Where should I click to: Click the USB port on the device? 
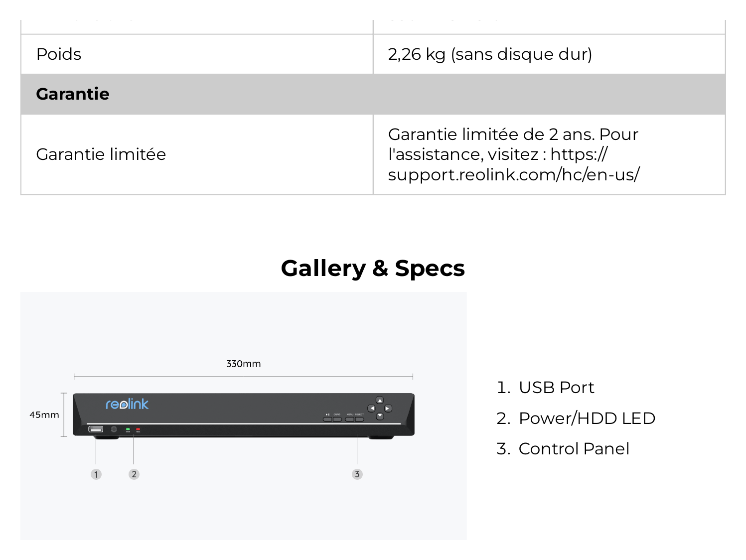pos(96,429)
